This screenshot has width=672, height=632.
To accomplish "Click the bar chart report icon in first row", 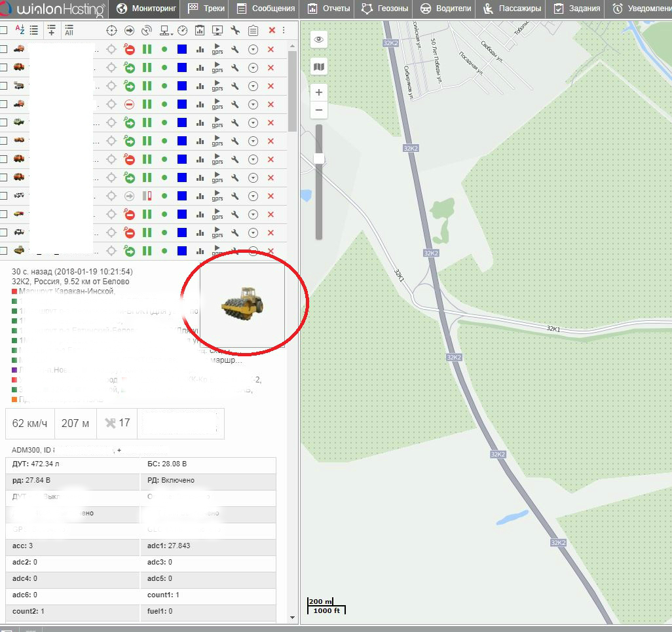I will [x=200, y=49].
